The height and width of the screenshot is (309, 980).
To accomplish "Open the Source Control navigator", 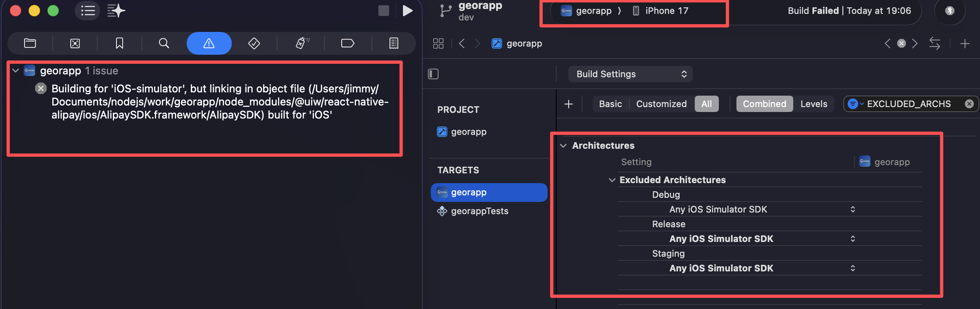I will [75, 43].
